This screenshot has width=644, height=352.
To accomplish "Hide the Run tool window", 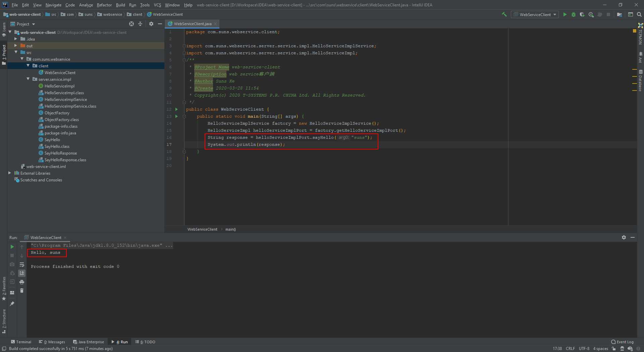I will coord(633,237).
